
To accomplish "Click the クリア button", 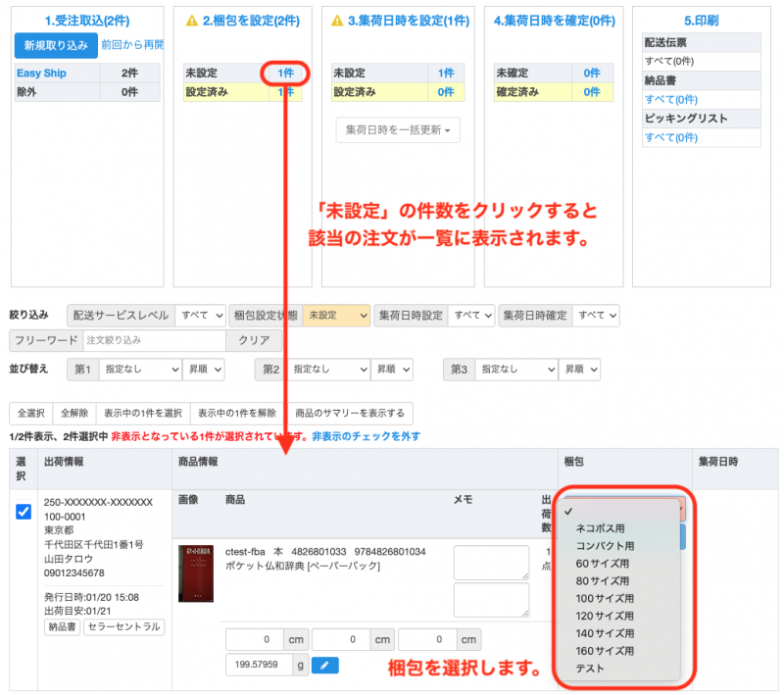I will point(254,340).
